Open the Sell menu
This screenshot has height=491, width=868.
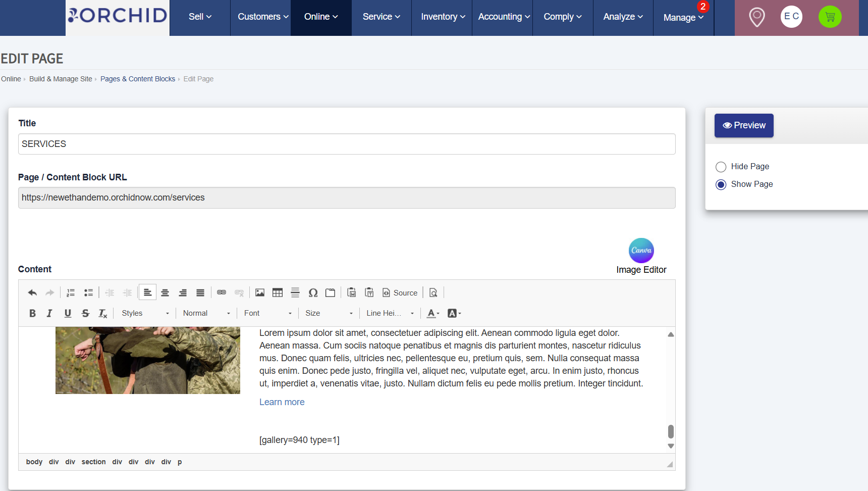coord(200,17)
